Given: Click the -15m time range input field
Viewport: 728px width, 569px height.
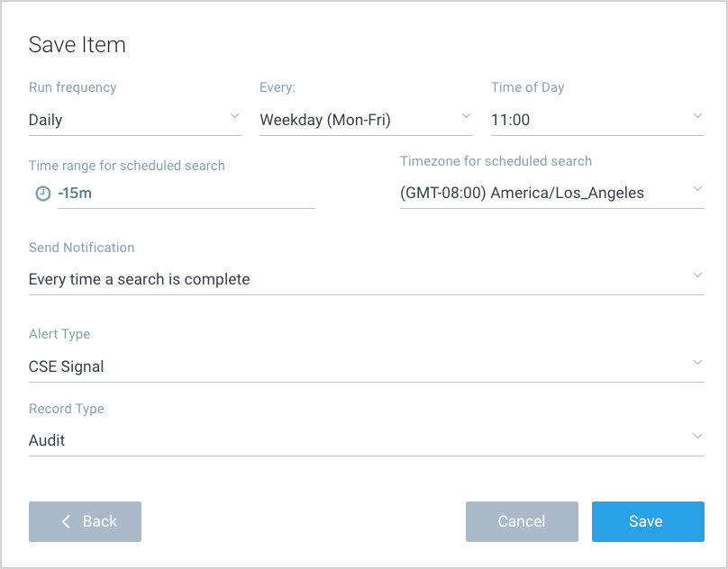Looking at the screenshot, I should [185, 194].
